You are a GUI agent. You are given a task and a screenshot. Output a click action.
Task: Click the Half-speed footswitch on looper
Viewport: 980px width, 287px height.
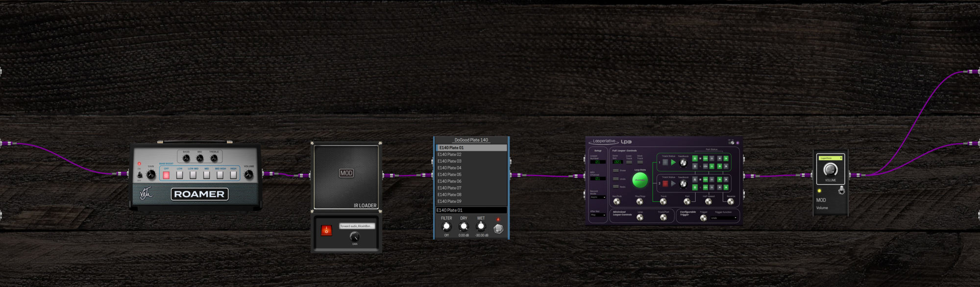[x=708, y=201]
